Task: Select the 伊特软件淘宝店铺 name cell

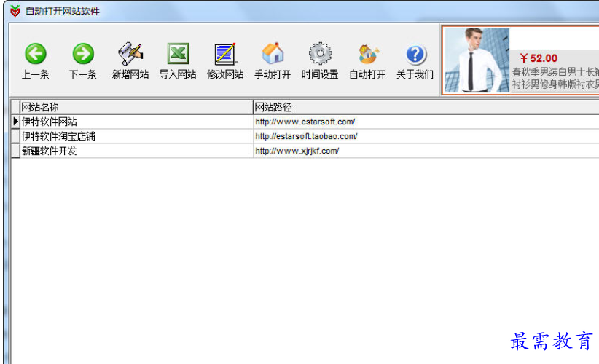Action: click(x=136, y=136)
